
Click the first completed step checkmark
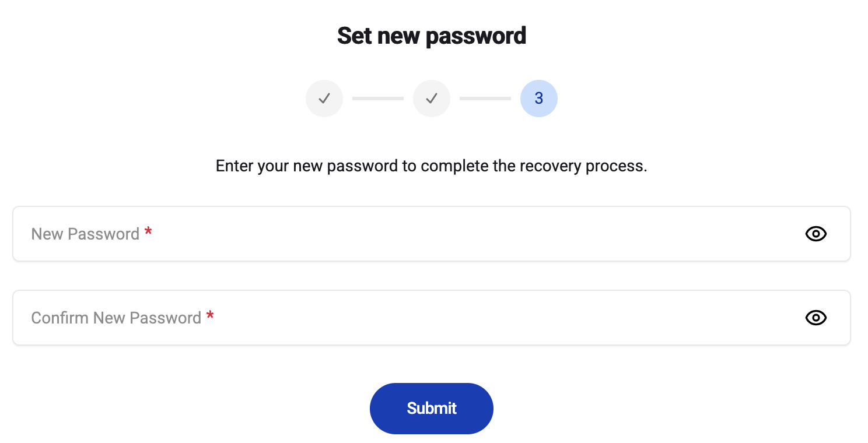click(x=324, y=99)
